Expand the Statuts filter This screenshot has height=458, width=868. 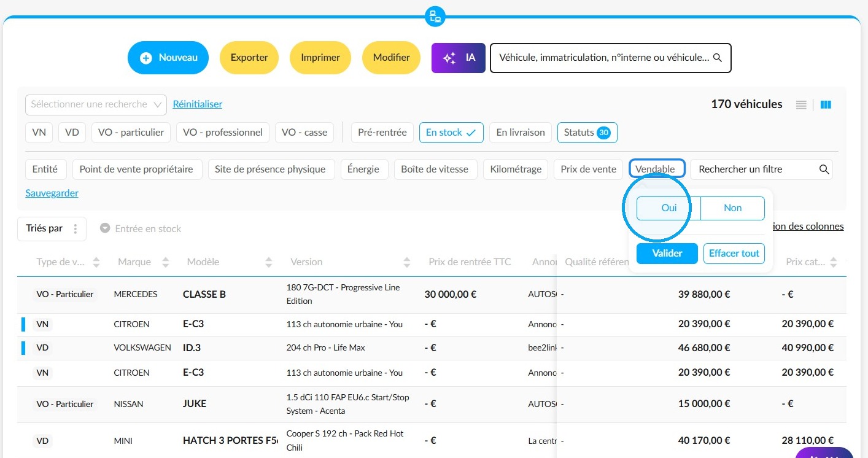pos(587,133)
